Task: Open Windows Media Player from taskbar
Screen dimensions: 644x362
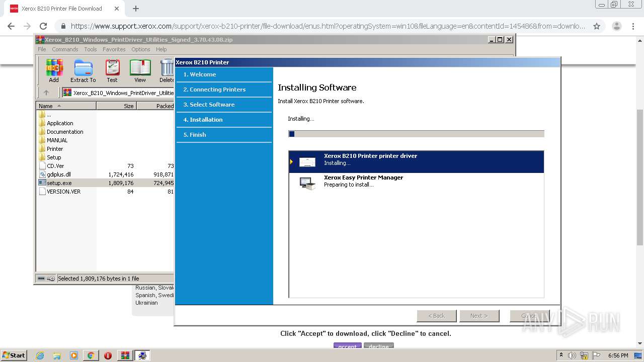Action: [x=74, y=355]
